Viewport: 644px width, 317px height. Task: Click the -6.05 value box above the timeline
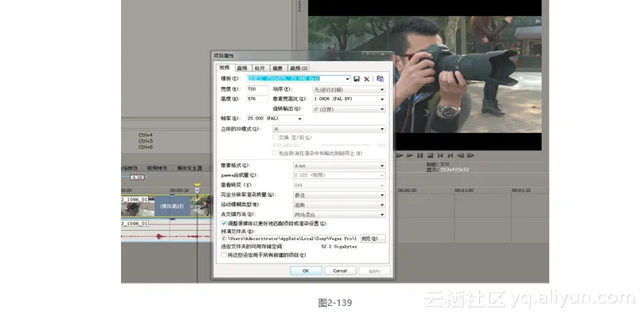pos(137,177)
